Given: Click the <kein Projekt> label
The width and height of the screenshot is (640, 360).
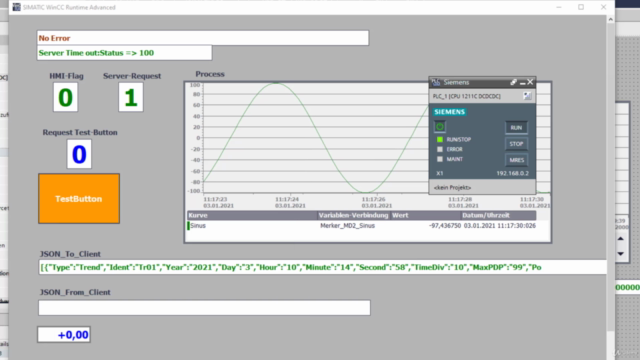Looking at the screenshot, I should [x=452, y=187].
